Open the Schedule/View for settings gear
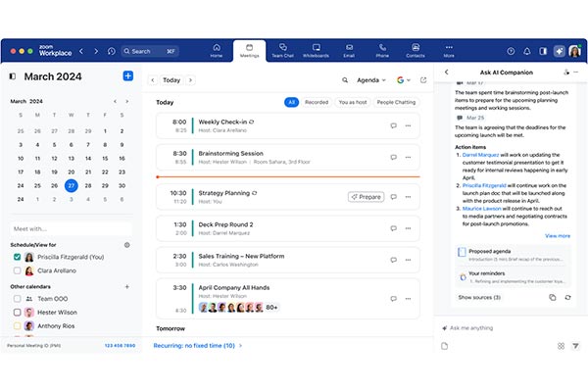Screen dimensions: 588x392 pyautogui.click(x=126, y=244)
